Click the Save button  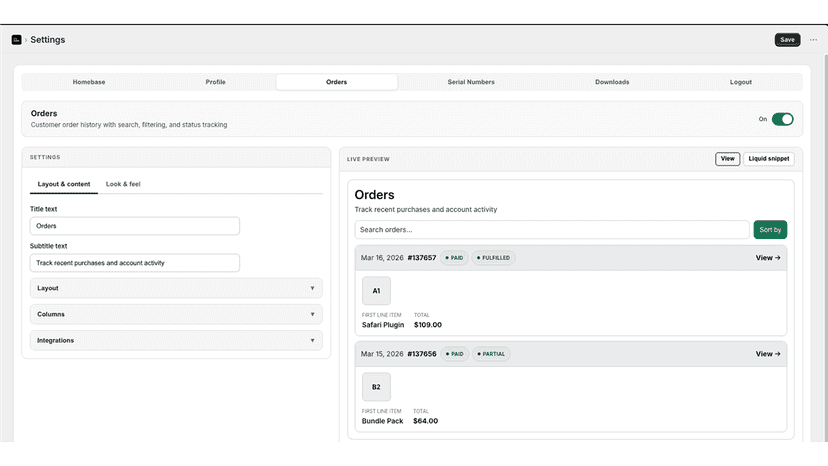click(x=787, y=40)
